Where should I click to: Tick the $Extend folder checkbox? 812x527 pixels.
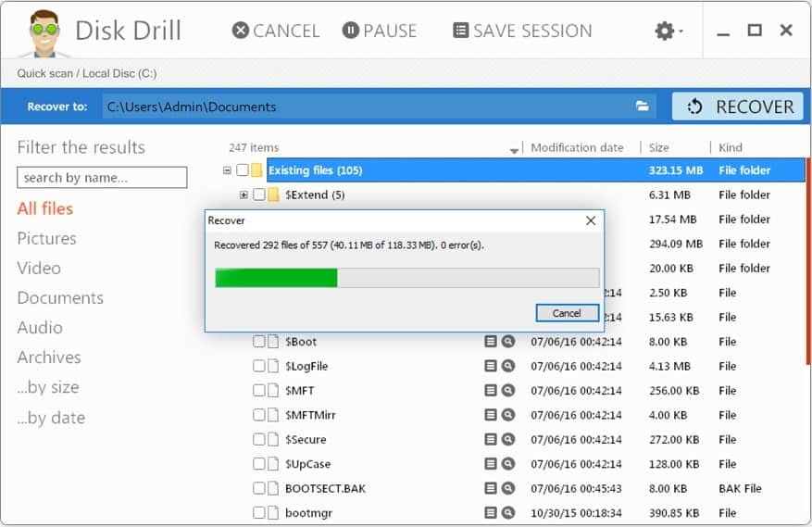point(259,194)
